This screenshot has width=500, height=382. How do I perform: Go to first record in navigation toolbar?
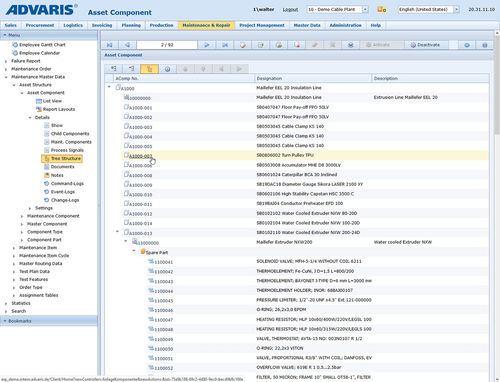[110, 45]
